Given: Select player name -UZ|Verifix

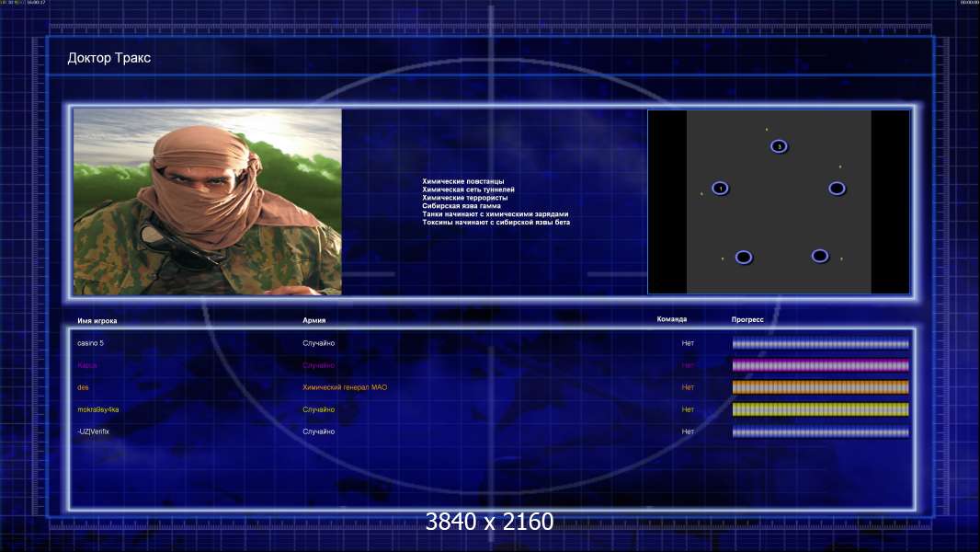Looking at the screenshot, I should tap(93, 431).
